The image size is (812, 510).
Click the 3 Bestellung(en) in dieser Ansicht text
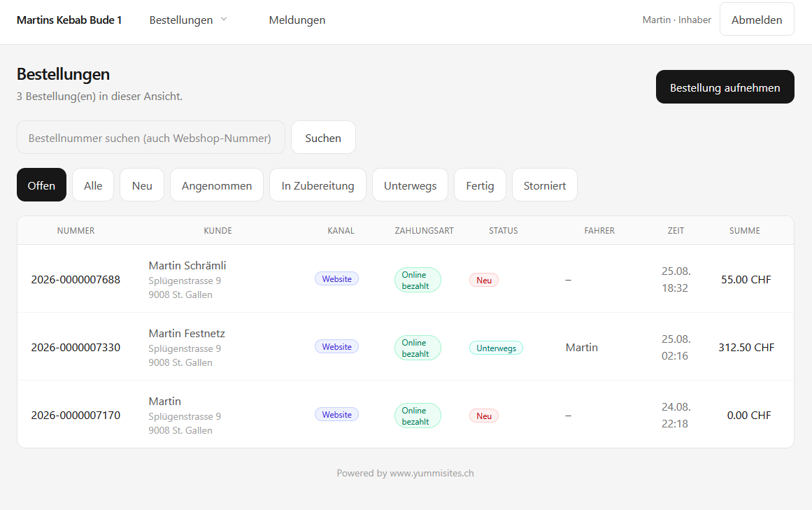click(x=99, y=97)
